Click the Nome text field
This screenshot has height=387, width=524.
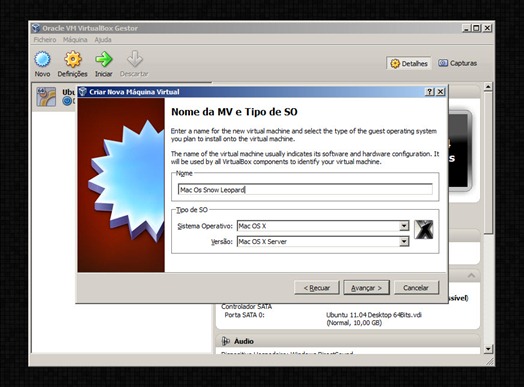305,190
